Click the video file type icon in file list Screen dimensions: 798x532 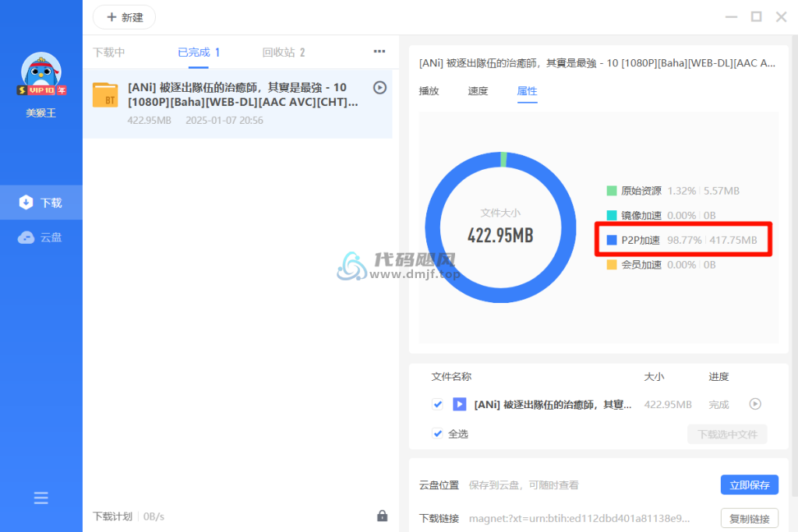pyautogui.click(x=460, y=404)
